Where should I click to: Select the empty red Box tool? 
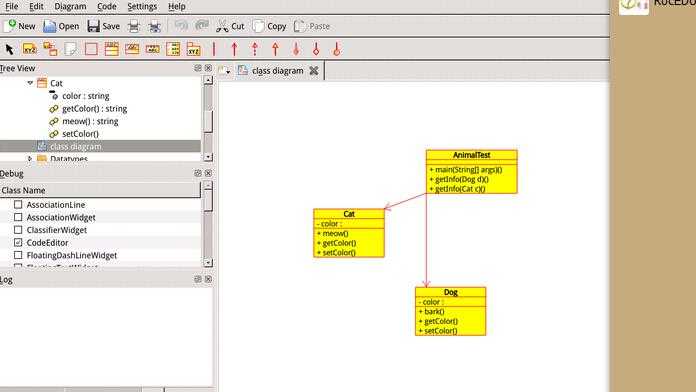(x=91, y=49)
